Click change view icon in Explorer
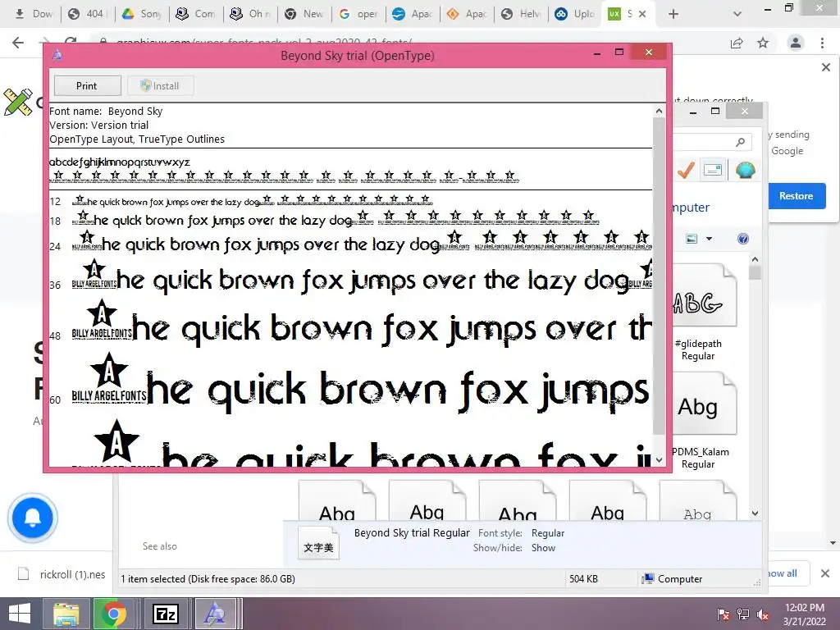This screenshot has height=630, width=840. 692,239
